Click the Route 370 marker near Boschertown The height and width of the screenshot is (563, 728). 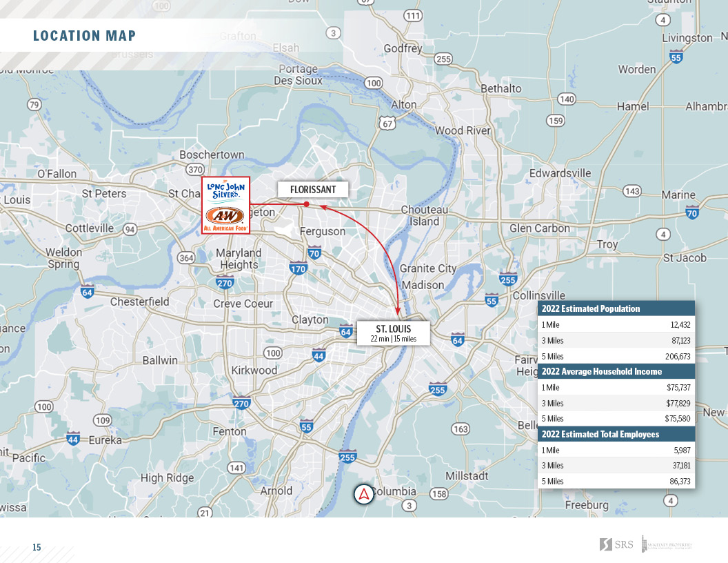pyautogui.click(x=195, y=170)
